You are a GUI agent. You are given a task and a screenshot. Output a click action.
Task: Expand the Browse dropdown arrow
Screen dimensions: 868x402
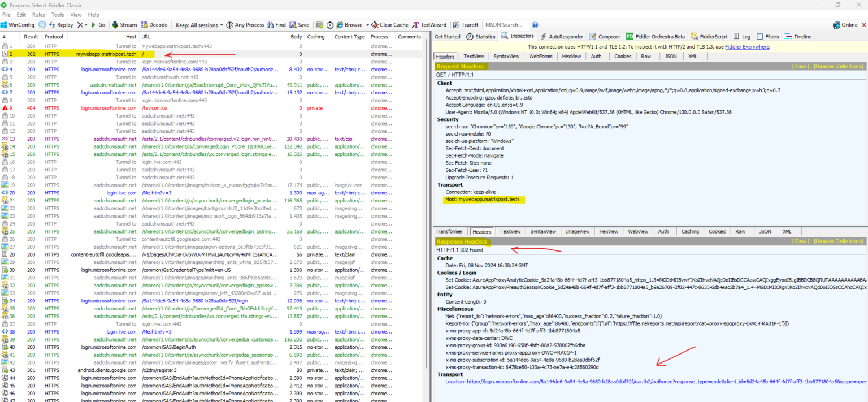click(367, 25)
